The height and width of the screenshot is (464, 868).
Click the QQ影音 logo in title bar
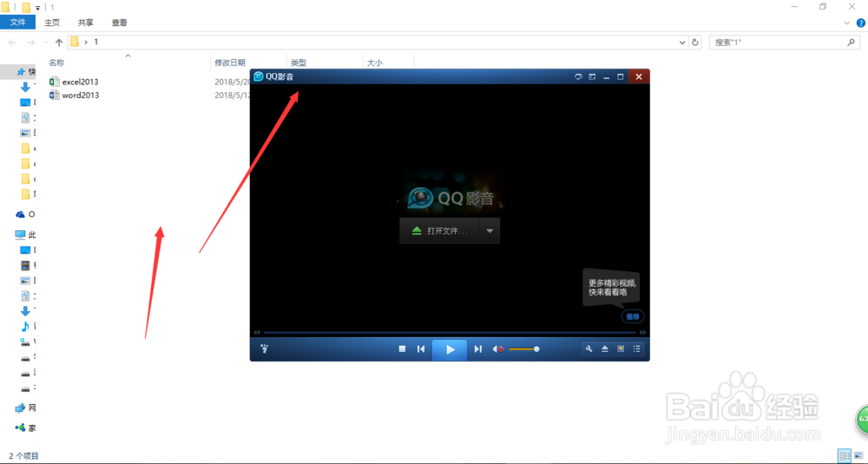pyautogui.click(x=259, y=76)
